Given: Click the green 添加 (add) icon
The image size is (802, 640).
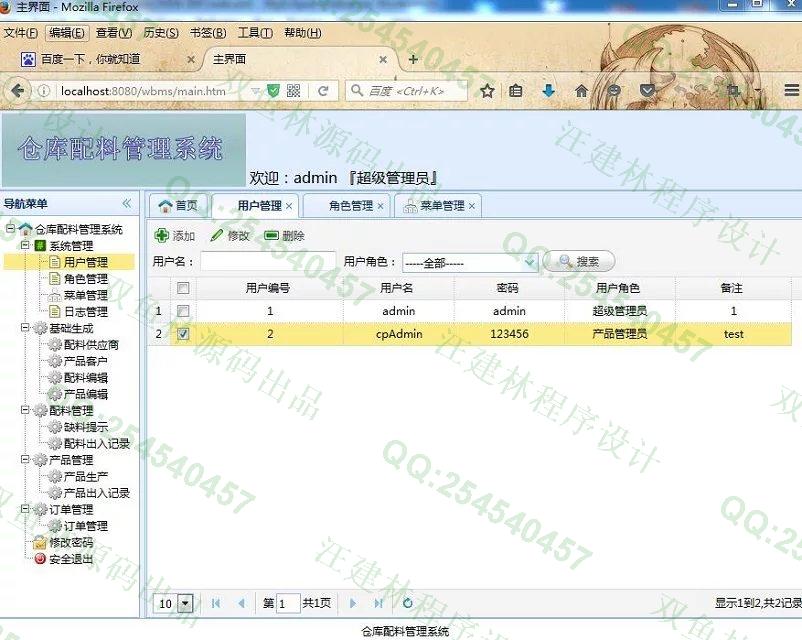Looking at the screenshot, I should (x=162, y=236).
